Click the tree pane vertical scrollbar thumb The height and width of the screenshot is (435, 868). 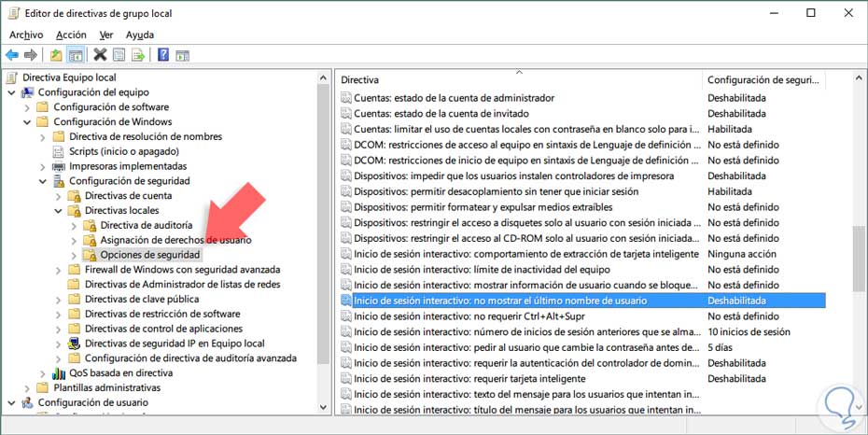324,226
